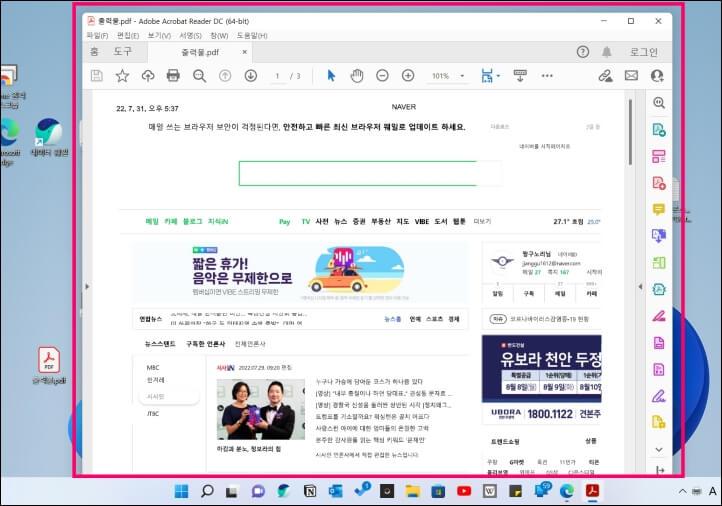Open 출력물.pdf file on the desktop
Screen dimensions: 722x506
point(49,366)
